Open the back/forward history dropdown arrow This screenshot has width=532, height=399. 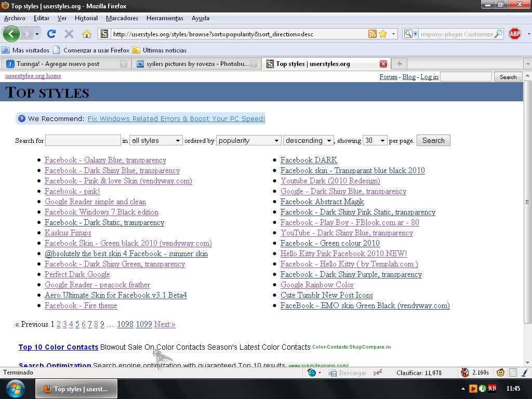pyautogui.click(x=37, y=34)
